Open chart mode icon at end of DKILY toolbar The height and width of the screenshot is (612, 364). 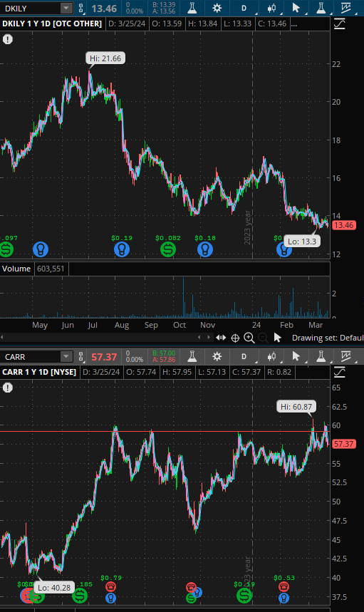pos(345,8)
